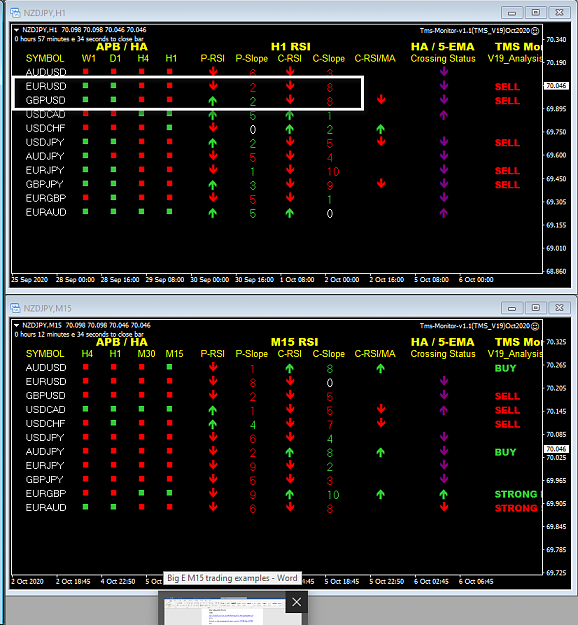Click the USDCHF H1 green square in H1 window
Viewport: 578px width, 625px height.
click(x=169, y=128)
